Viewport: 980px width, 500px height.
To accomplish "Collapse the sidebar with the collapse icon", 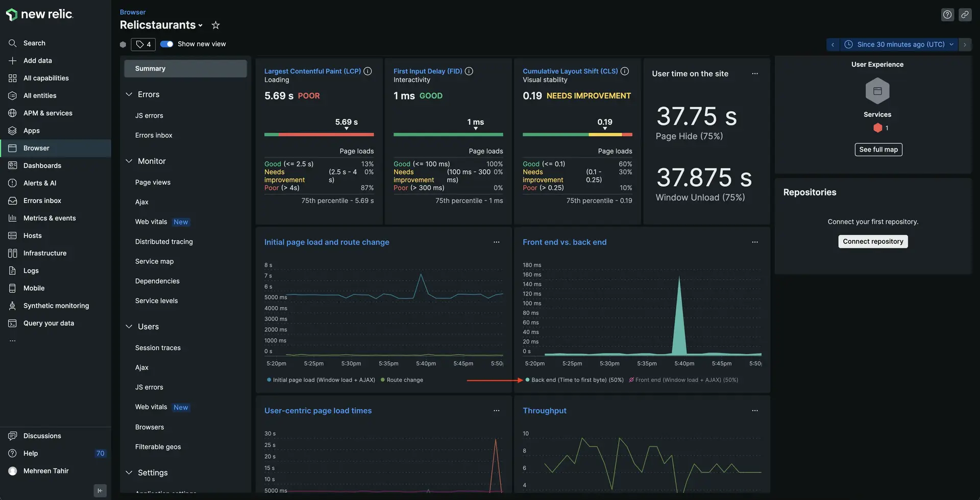I will click(100, 490).
